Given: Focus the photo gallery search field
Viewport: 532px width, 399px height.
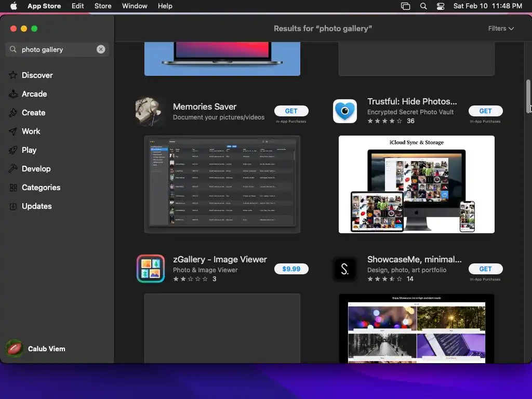Looking at the screenshot, I should coord(57,49).
